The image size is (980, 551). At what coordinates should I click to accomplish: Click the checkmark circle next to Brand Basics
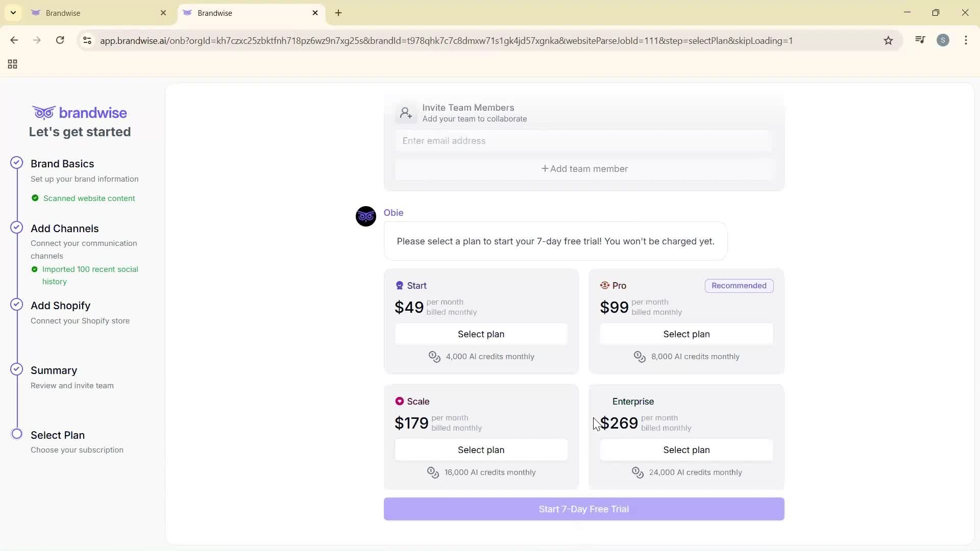click(16, 162)
